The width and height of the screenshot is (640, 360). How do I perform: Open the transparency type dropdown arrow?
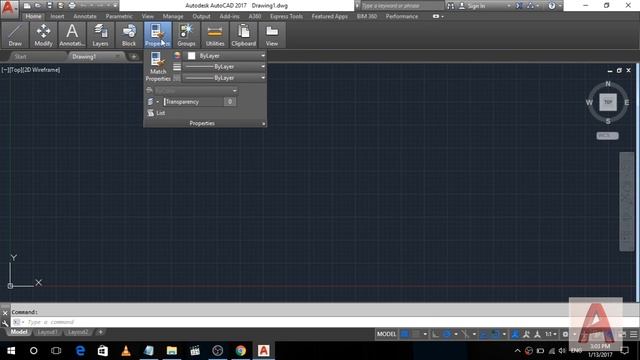click(x=158, y=102)
